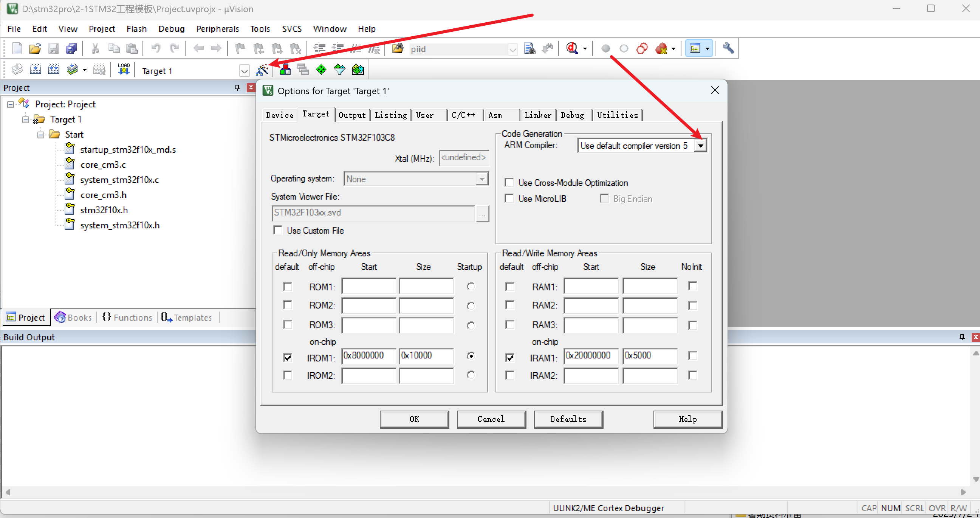Screen dimensions: 980x518
Task: Click the Help button in dialog
Action: (x=688, y=419)
